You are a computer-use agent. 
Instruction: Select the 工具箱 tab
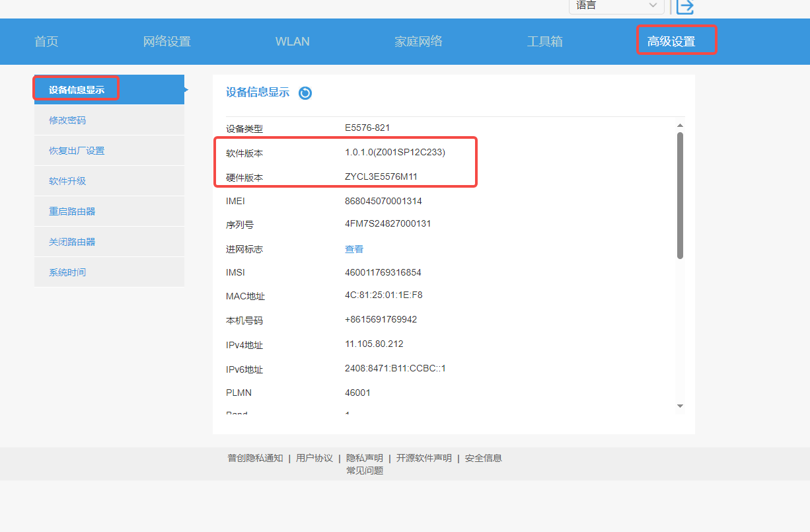tap(544, 42)
